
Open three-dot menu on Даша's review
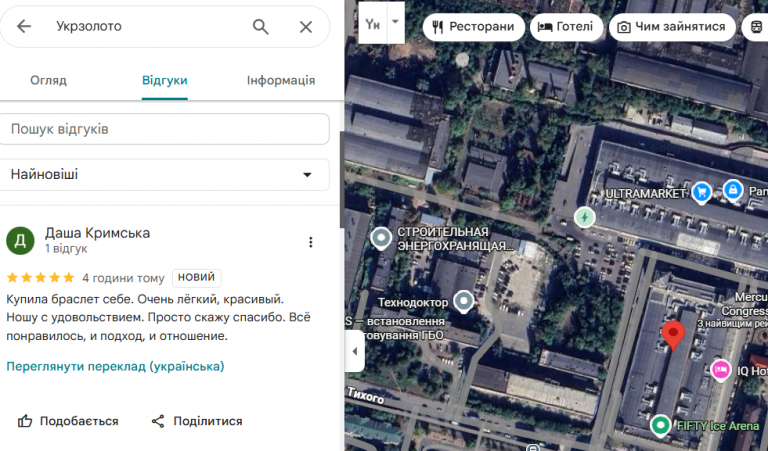(x=311, y=242)
